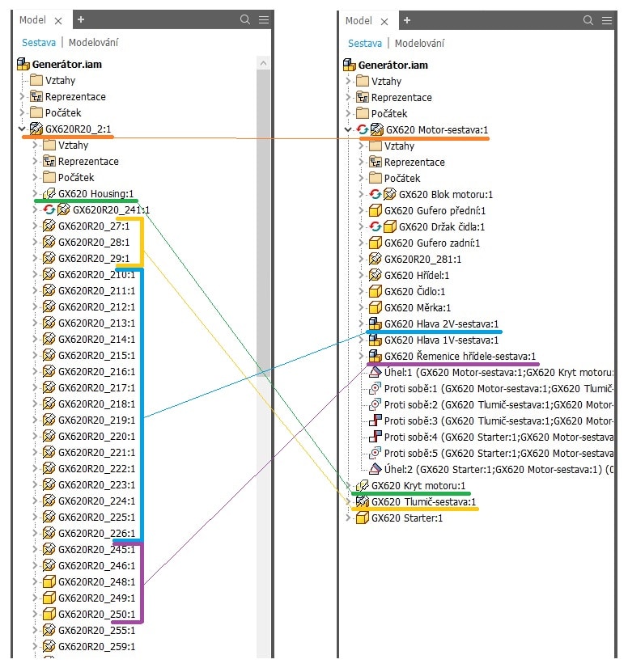Select GX620 Držak čidla:1 item
Screen dimensions: 628x672
pos(442,226)
